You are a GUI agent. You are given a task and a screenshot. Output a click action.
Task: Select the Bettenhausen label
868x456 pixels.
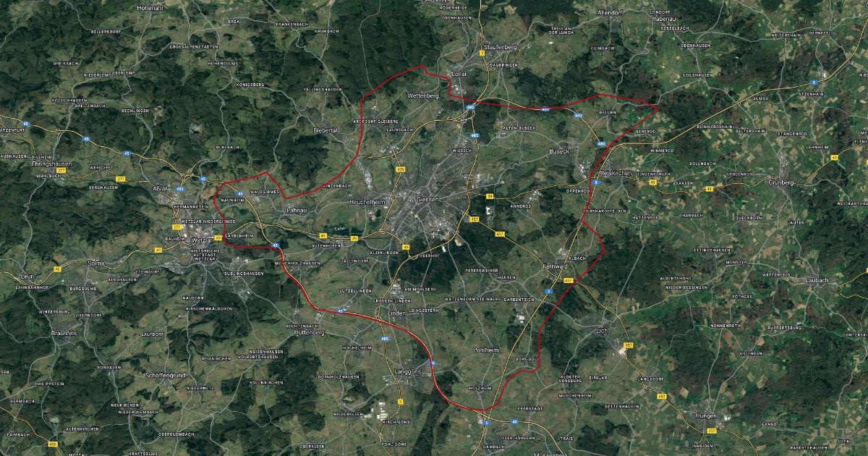(623, 406)
